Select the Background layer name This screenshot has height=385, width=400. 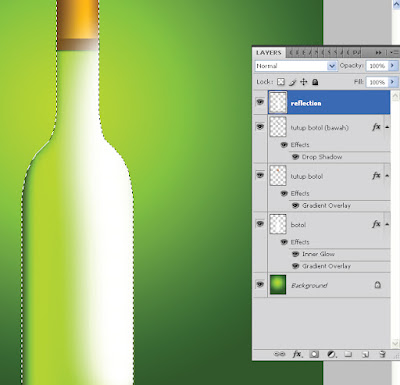(309, 286)
